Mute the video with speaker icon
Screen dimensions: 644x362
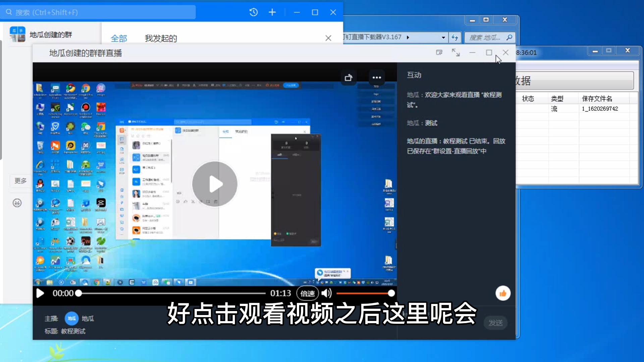pyautogui.click(x=326, y=293)
